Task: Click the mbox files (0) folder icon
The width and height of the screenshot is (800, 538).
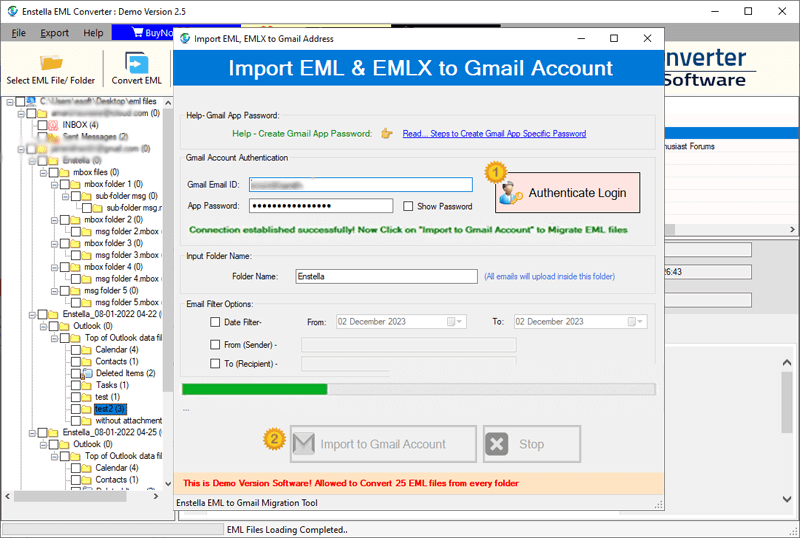Action: click(64, 173)
